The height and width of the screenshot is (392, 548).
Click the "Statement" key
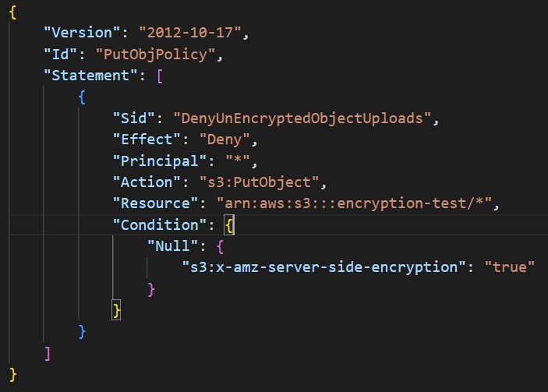click(x=90, y=76)
